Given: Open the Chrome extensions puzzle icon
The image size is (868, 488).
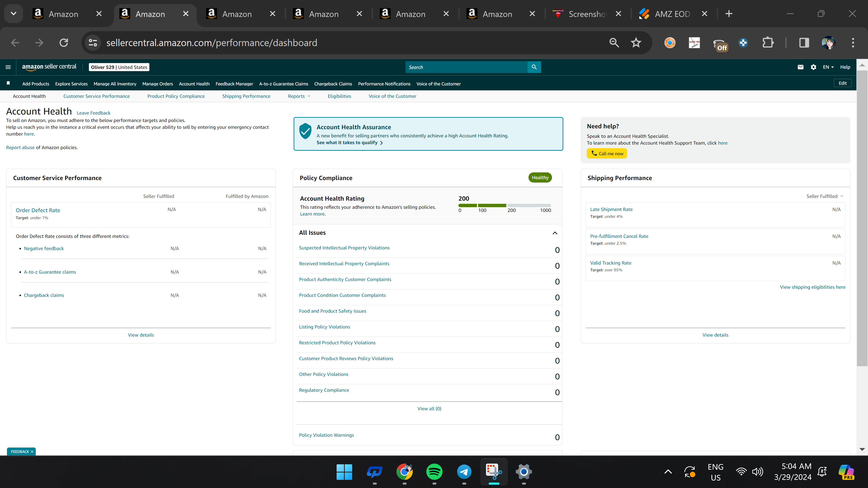Looking at the screenshot, I should (x=768, y=43).
